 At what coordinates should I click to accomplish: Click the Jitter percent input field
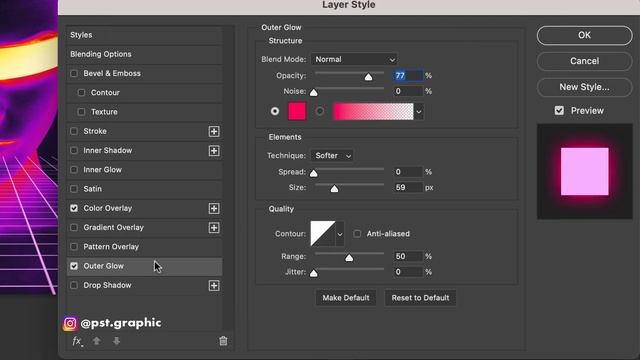click(408, 272)
